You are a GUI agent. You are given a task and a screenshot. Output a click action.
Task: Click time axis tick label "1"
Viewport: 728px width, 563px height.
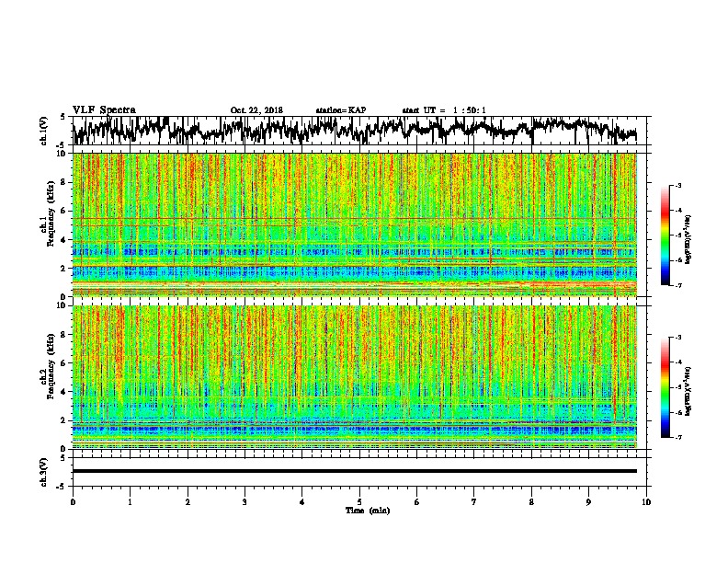click(130, 502)
